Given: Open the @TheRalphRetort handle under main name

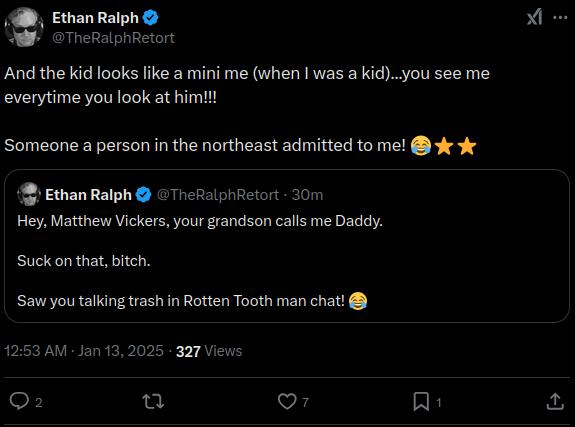Looking at the screenshot, I should [113, 38].
